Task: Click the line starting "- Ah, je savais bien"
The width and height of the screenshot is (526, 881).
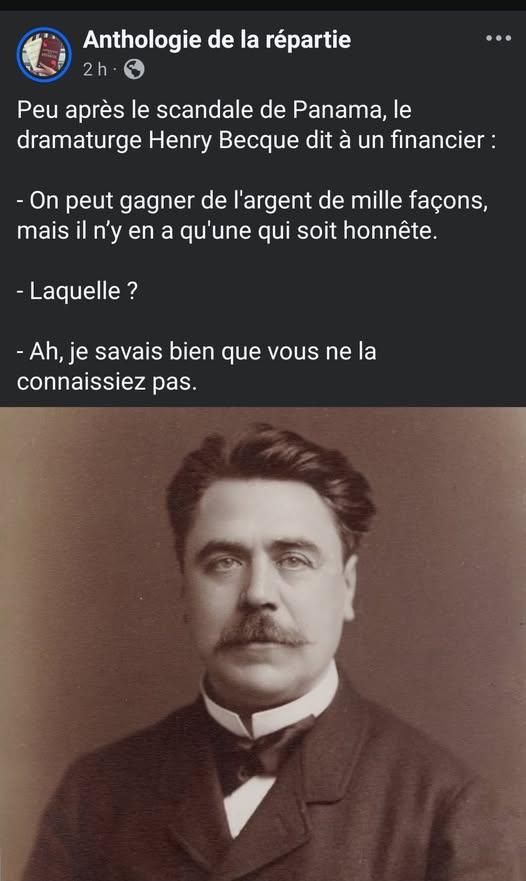Action: (x=196, y=352)
